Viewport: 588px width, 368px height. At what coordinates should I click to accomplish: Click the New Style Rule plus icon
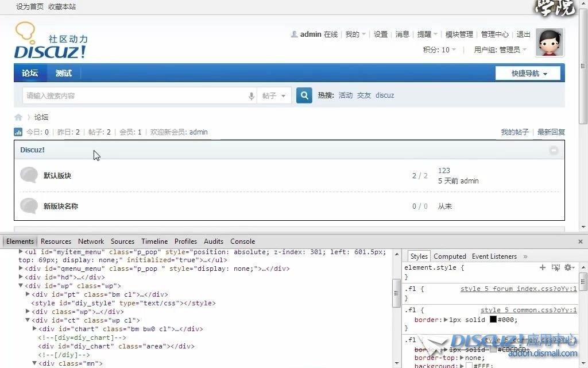[543, 267]
